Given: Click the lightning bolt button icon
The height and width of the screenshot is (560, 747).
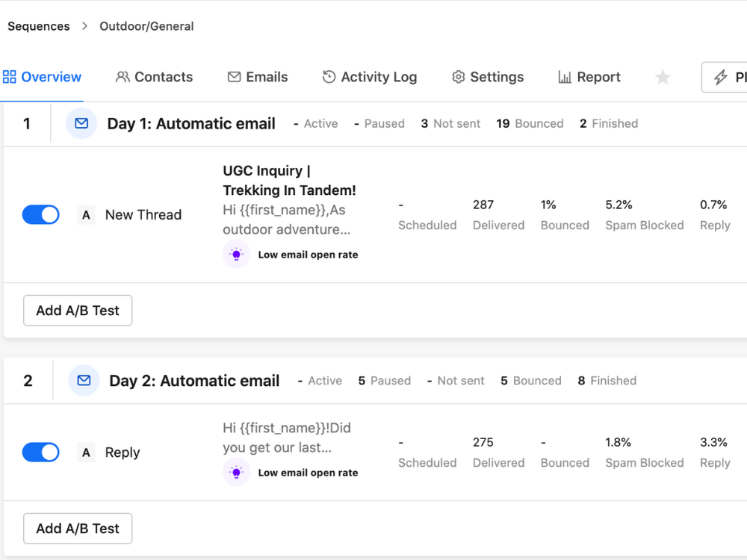Looking at the screenshot, I should tap(721, 78).
